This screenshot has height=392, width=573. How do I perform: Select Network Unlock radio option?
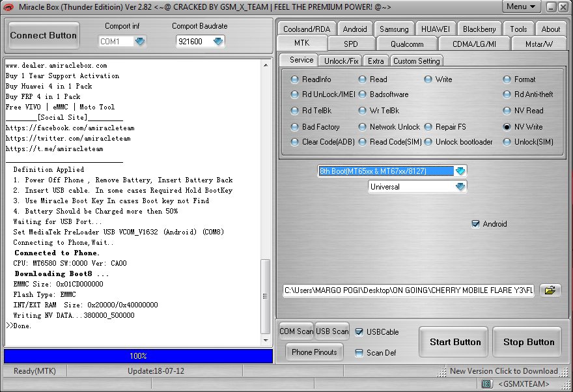[362, 127]
